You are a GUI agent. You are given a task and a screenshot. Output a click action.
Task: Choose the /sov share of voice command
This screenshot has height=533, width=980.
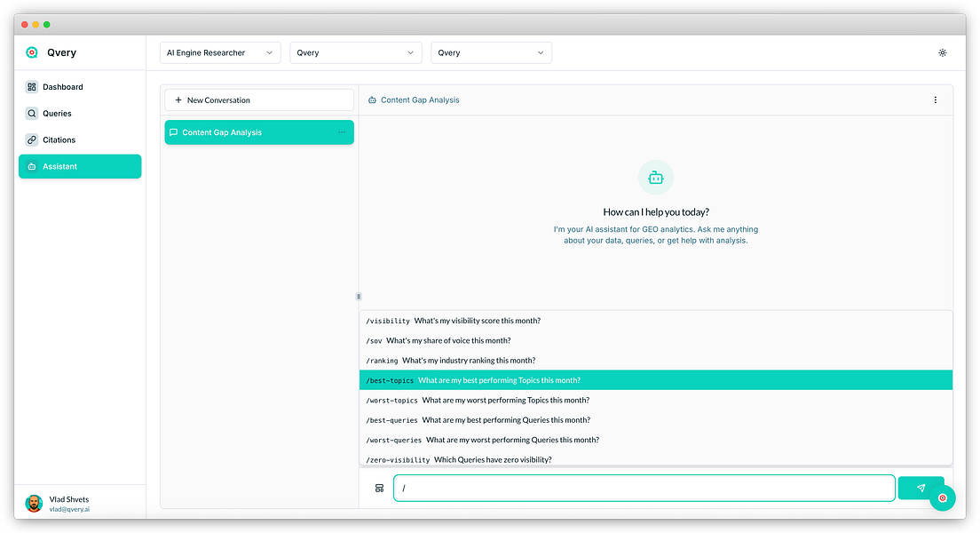(x=656, y=341)
